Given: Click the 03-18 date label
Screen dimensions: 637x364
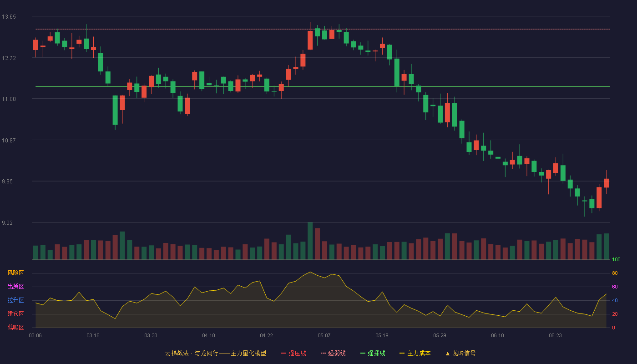Looking at the screenshot, I should pos(93,335).
